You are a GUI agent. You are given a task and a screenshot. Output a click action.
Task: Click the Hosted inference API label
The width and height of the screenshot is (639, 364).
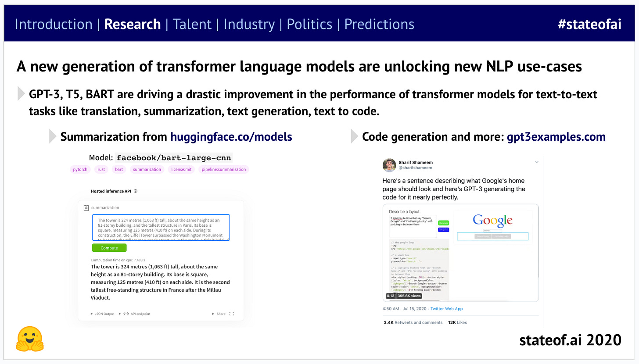[111, 191]
